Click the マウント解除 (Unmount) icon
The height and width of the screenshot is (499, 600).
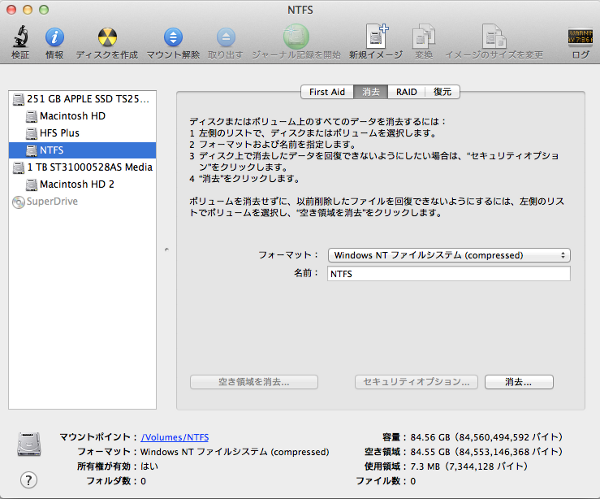172,38
